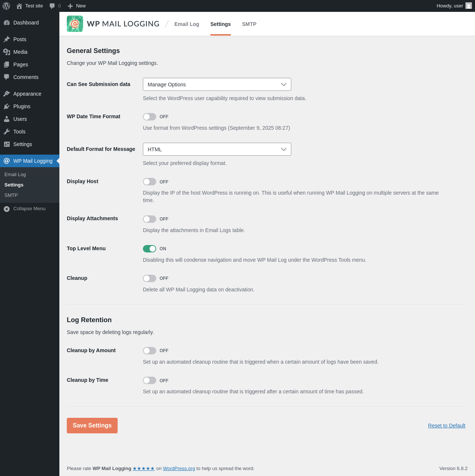Open the Plugins menu label
475x476 pixels.
[22, 106]
